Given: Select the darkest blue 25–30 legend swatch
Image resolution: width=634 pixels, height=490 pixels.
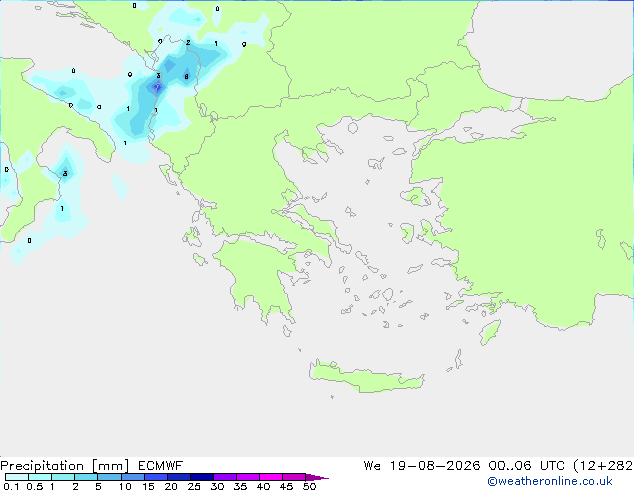Looking at the screenshot, I should (202, 477).
